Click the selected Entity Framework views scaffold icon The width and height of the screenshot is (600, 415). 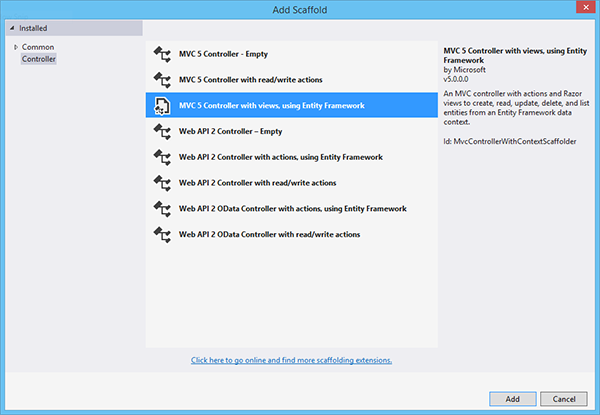162,106
